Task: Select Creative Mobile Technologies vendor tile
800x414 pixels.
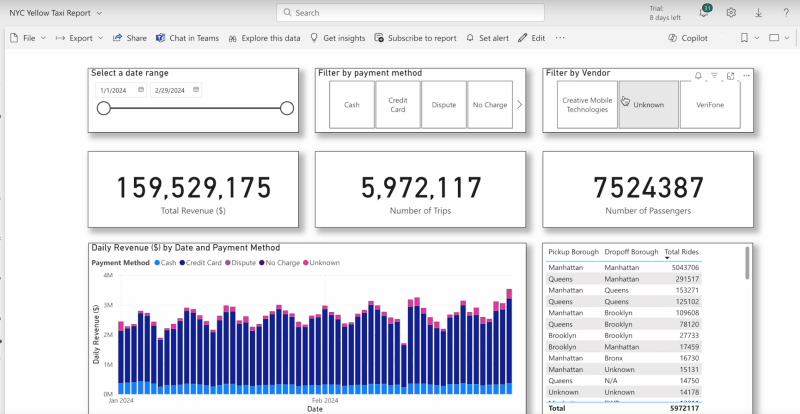Action: (587, 105)
